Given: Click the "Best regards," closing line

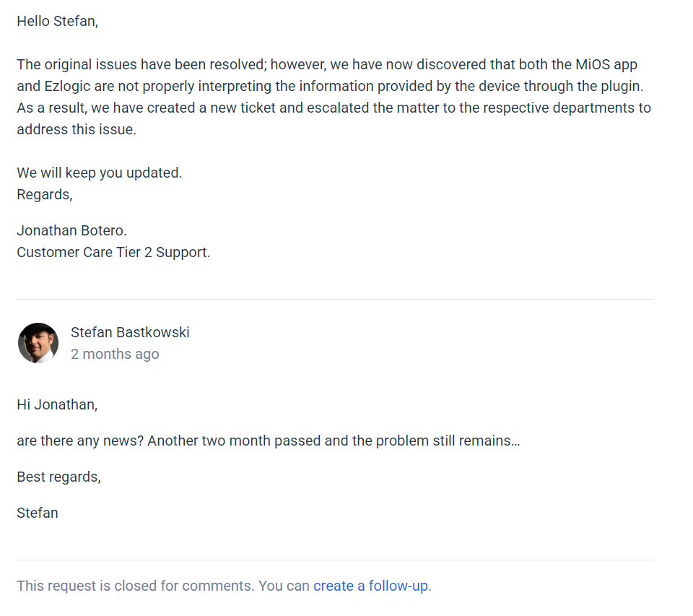Looking at the screenshot, I should tap(58, 477).
